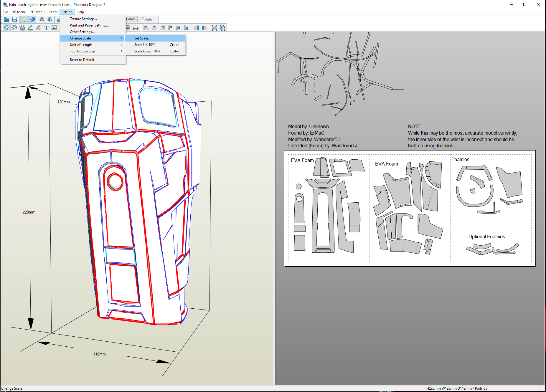The image size is (546, 392).
Task: Select Scale Up 10% option
Action: pyautogui.click(x=155, y=45)
